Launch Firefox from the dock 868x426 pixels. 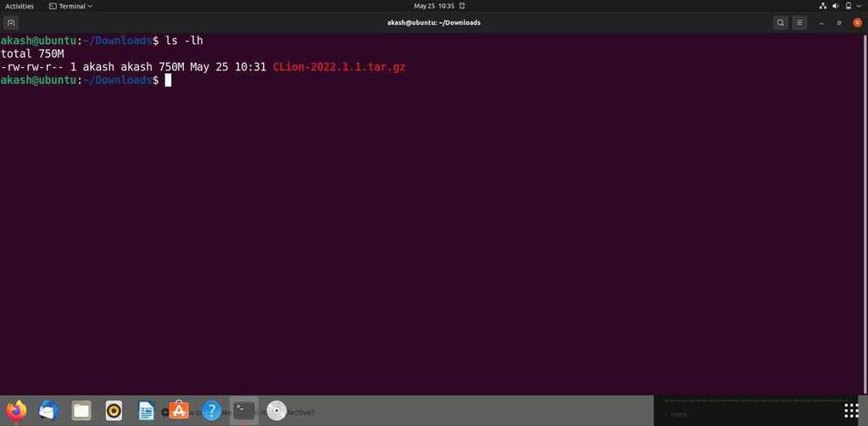pyautogui.click(x=17, y=411)
